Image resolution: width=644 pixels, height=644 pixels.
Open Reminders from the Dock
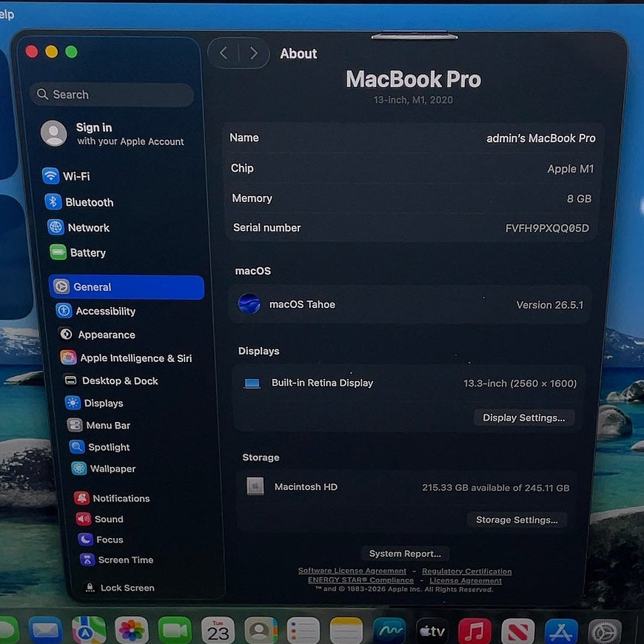(x=303, y=631)
